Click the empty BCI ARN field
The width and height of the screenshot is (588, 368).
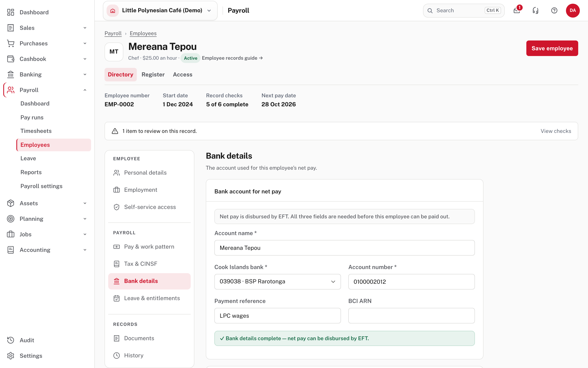(x=411, y=316)
